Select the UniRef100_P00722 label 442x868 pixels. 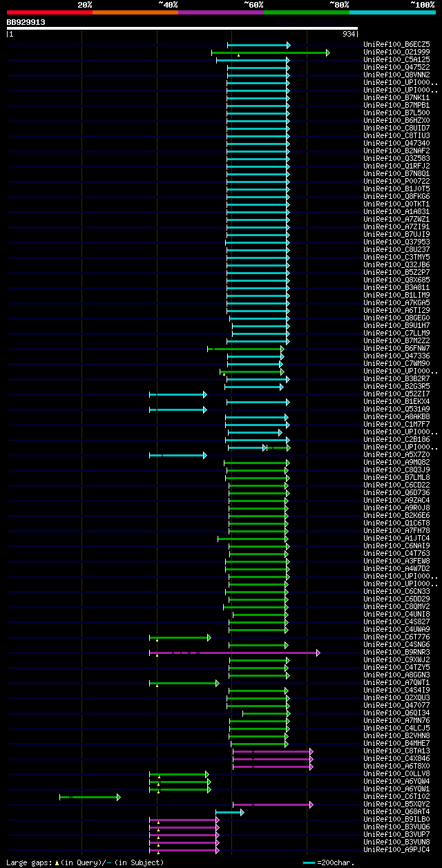[398, 182]
